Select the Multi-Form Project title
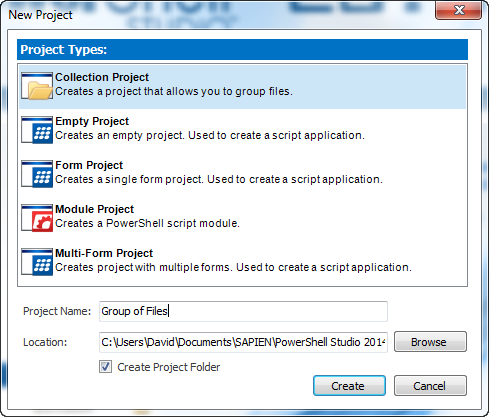Viewport: 489px width, 417px height. tap(104, 253)
